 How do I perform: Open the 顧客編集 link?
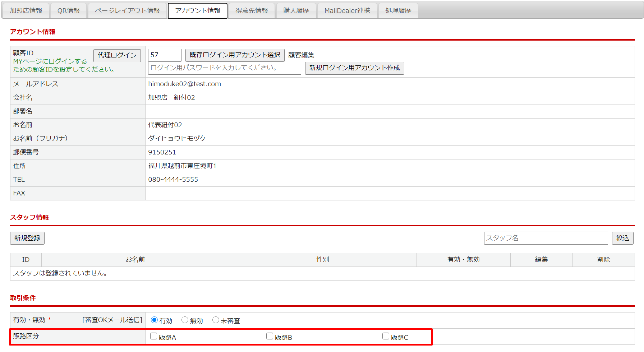click(301, 55)
